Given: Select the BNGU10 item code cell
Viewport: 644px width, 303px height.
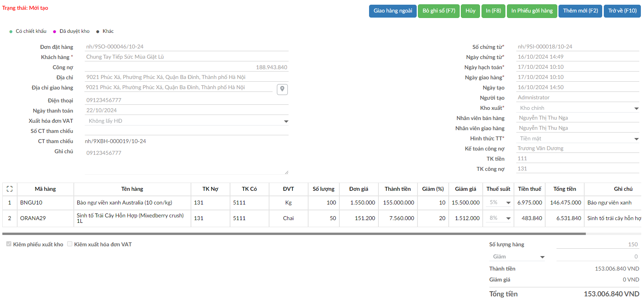Looking at the screenshot, I should tap(45, 203).
